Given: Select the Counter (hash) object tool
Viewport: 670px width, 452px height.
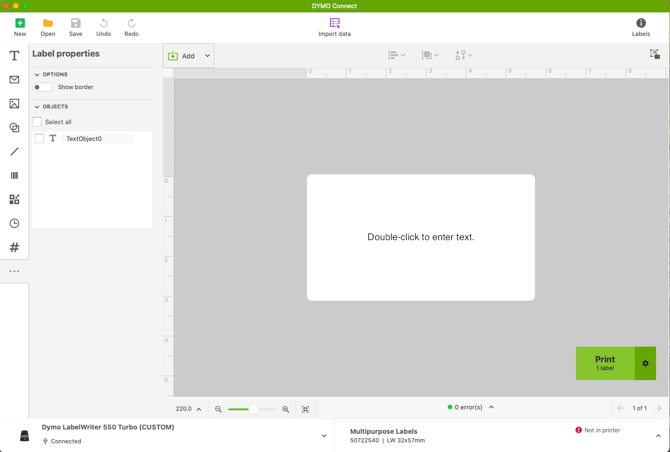Looking at the screenshot, I should (x=14, y=247).
